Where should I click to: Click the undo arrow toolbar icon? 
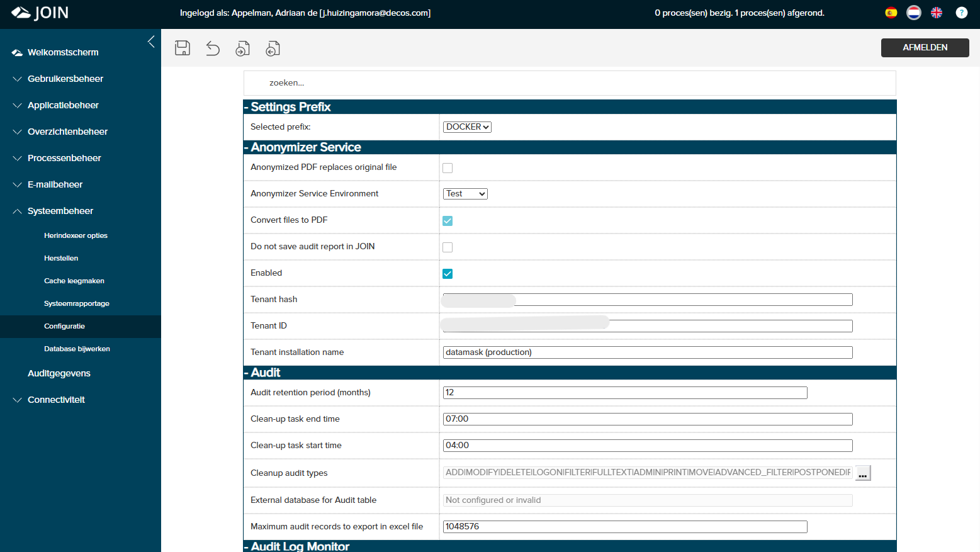(x=213, y=48)
